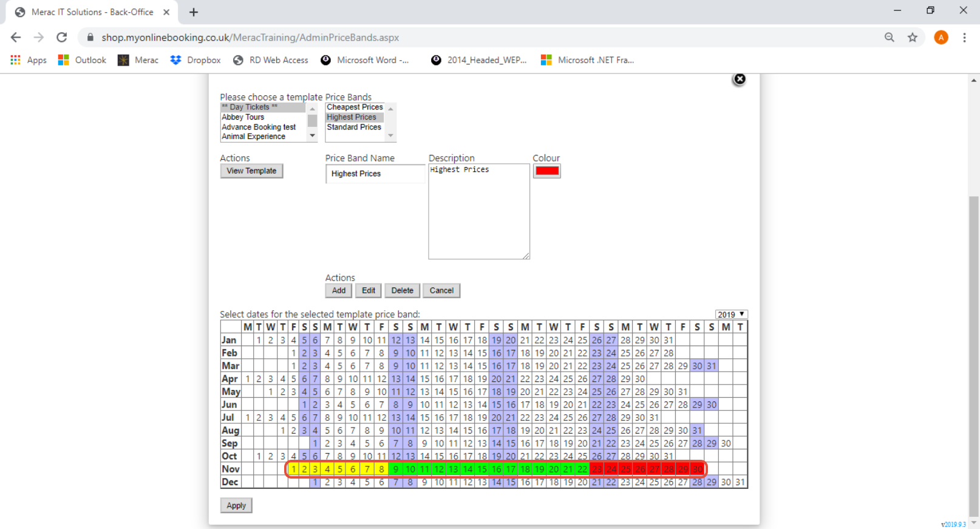Click the address bar URL
This screenshot has height=529, width=980.
click(250, 38)
